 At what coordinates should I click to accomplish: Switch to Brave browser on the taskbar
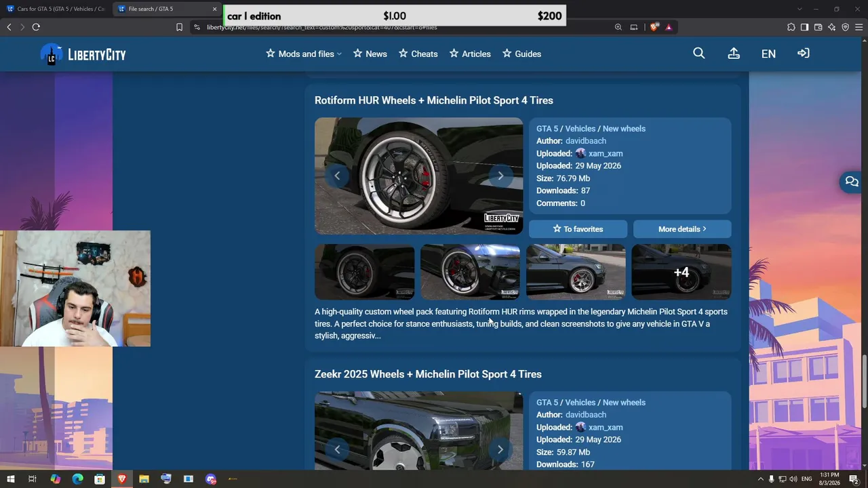pyautogui.click(x=122, y=479)
